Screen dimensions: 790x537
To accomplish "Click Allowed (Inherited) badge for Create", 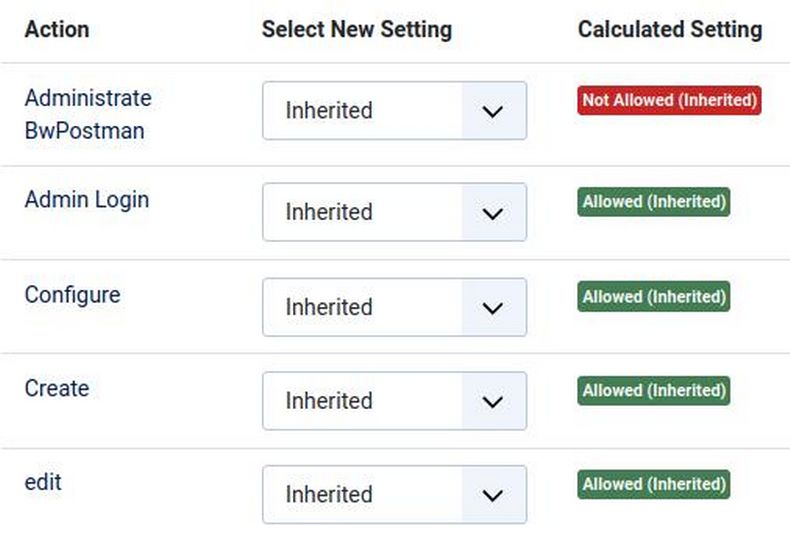I will (x=653, y=390).
